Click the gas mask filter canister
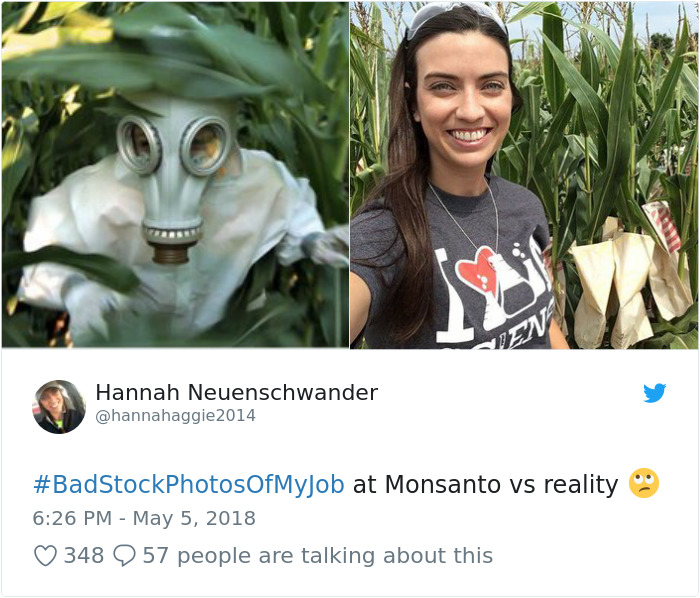This screenshot has width=700, height=598. pos(171,253)
